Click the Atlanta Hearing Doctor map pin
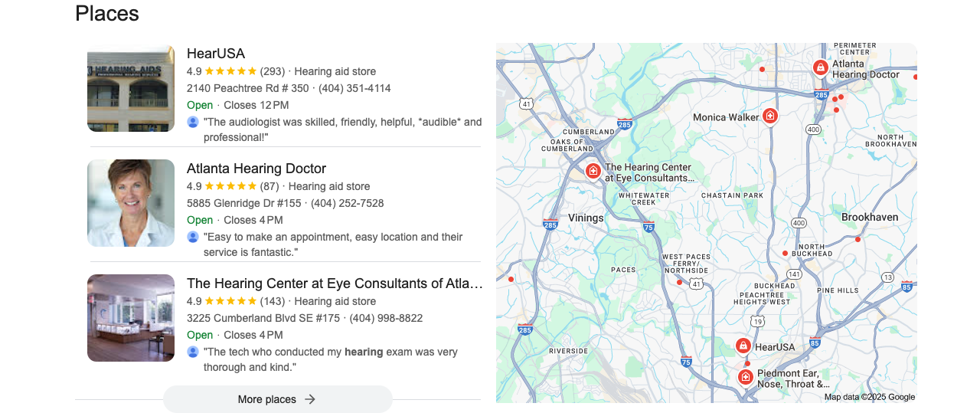 820,67
